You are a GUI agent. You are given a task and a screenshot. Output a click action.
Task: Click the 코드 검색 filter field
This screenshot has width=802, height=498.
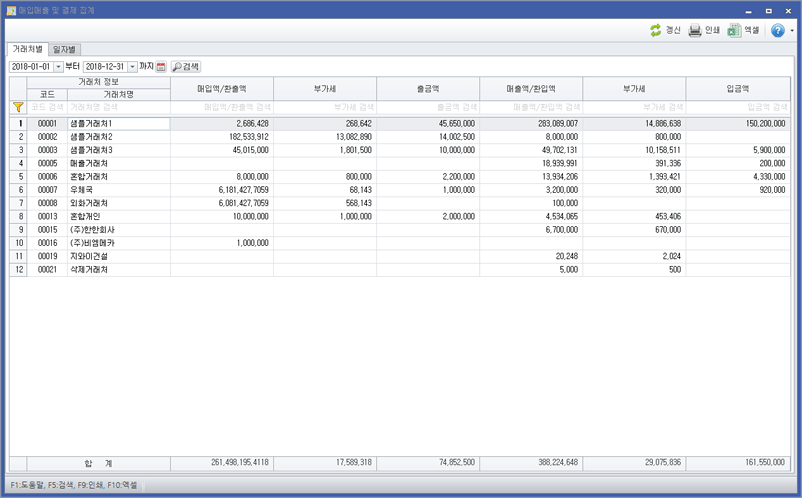[x=47, y=106]
